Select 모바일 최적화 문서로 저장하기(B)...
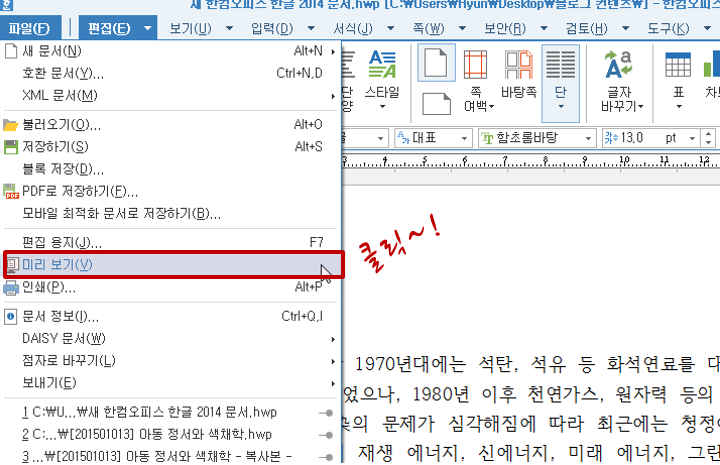720x465 pixels. 170,213
